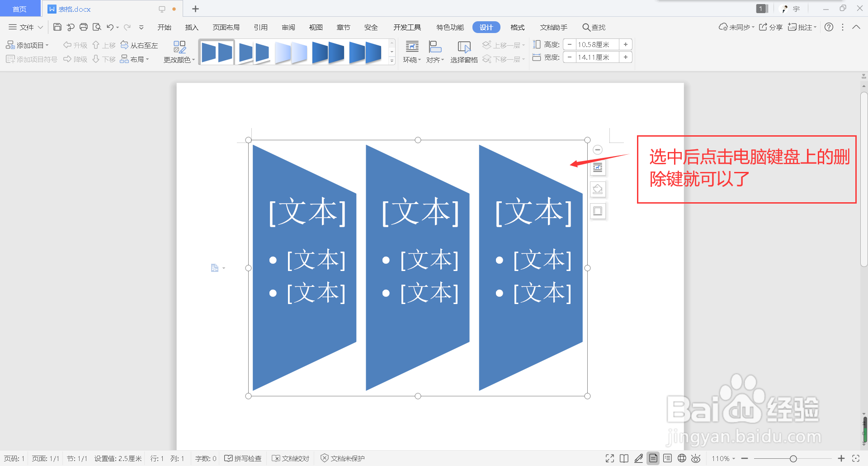Open print preview icon
This screenshot has height=466, width=868.
pos(97,27)
